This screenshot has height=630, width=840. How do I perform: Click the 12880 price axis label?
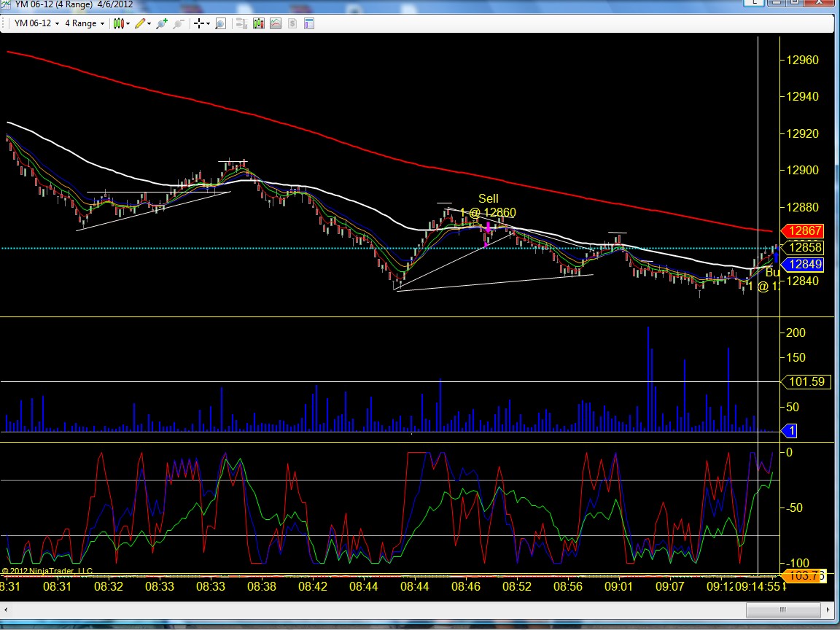point(802,207)
